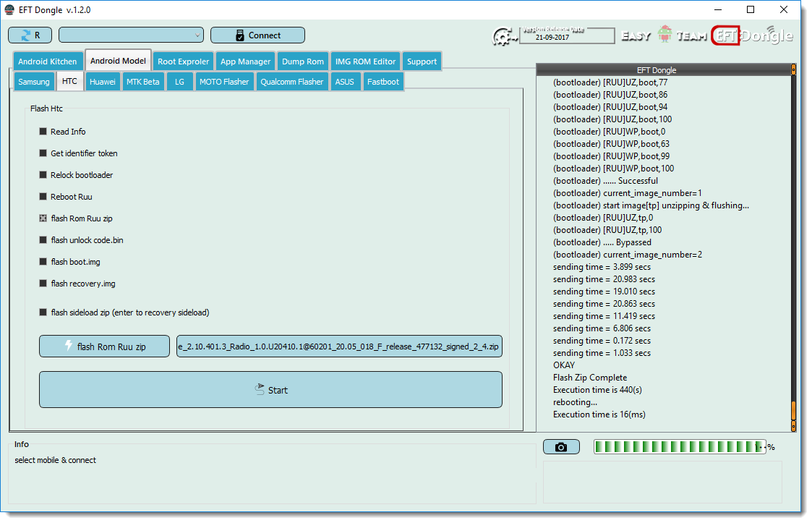Open the MTK Beta sub-tab
Screen dimensions: 812x523
pyautogui.click(x=143, y=82)
